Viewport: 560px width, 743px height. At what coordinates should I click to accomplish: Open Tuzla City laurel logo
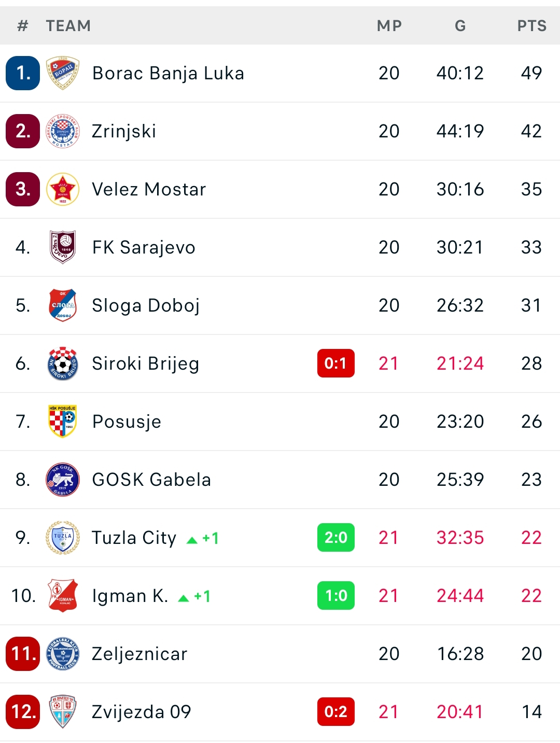pyautogui.click(x=63, y=538)
